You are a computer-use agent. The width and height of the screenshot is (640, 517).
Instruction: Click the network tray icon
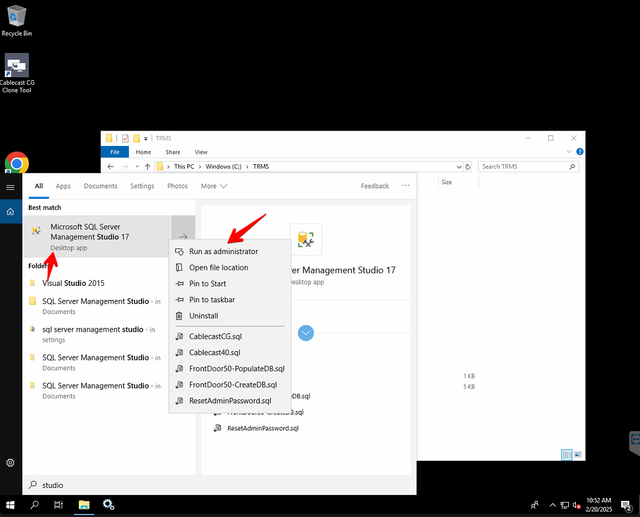pos(564,505)
